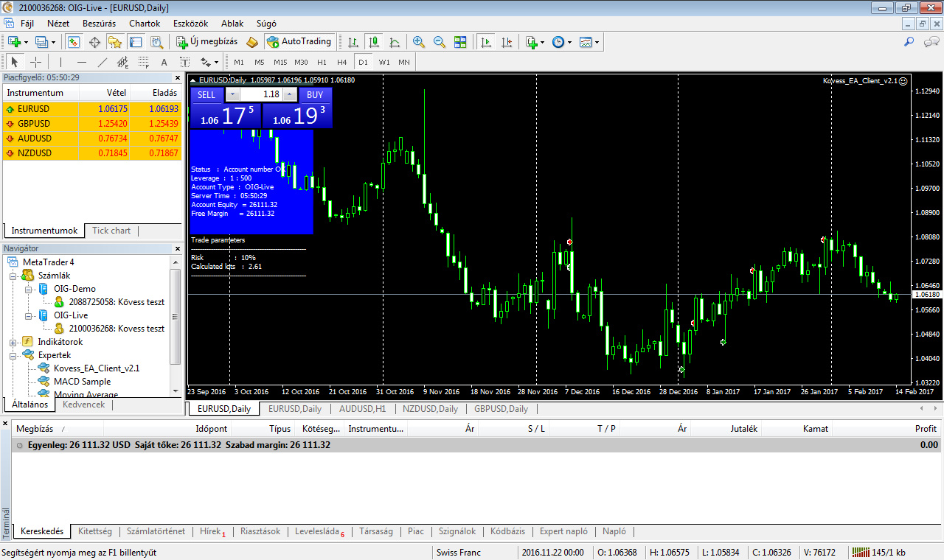Open the Templates toolbar icon

(586, 42)
